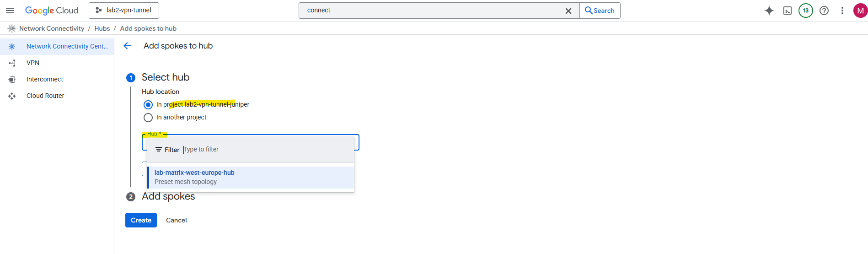Screen dimensions: 868x254
Task: Clear the search box with X
Action: (x=568, y=11)
